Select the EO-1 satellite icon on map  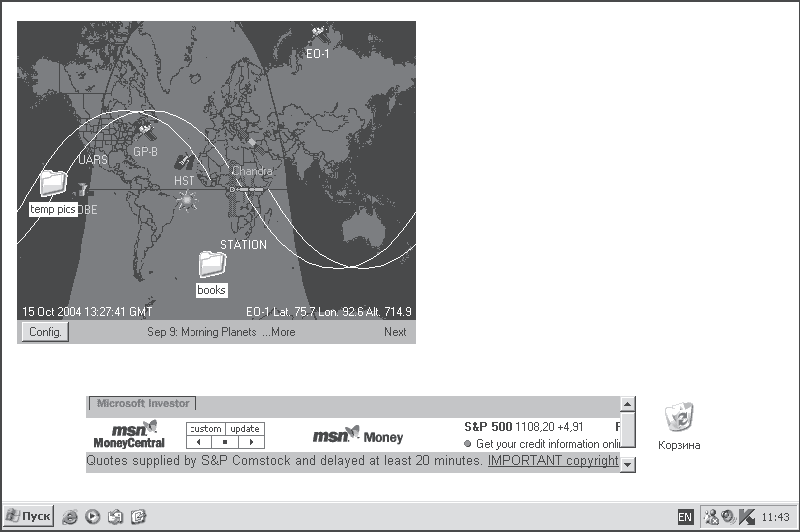(x=319, y=35)
